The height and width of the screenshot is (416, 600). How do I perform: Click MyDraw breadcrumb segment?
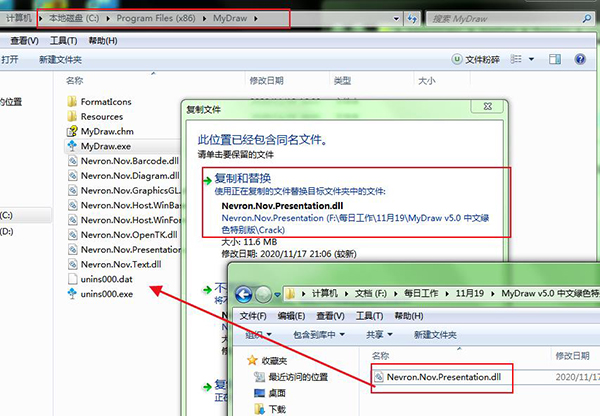[230, 18]
